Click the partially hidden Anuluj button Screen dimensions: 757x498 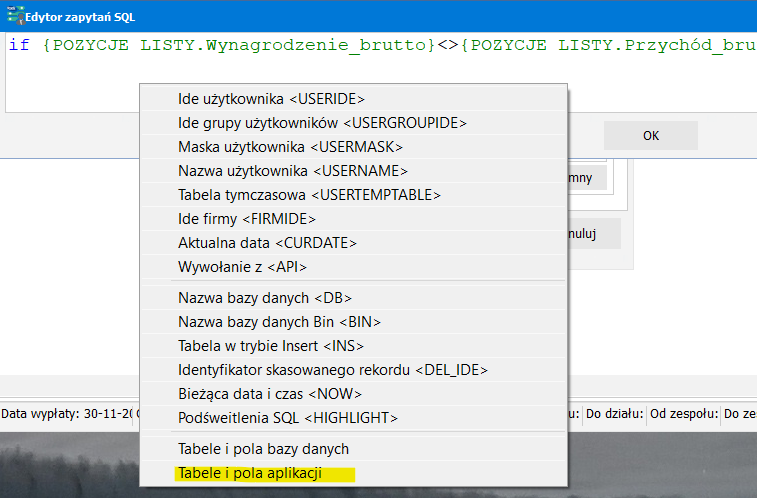pyautogui.click(x=594, y=234)
